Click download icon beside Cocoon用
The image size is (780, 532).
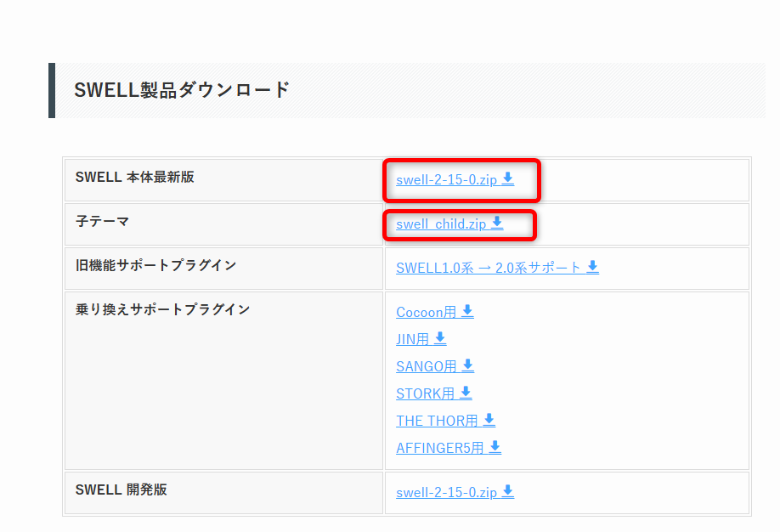pyautogui.click(x=467, y=311)
